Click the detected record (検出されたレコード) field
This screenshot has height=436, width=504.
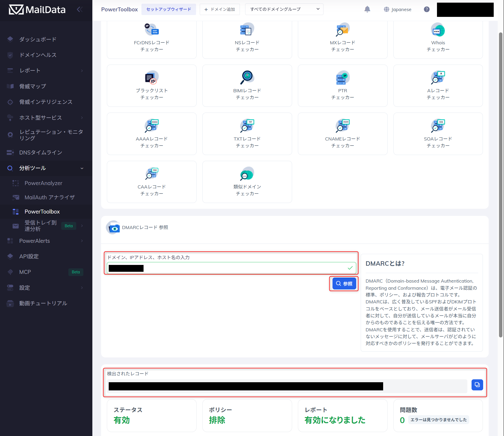(287, 386)
